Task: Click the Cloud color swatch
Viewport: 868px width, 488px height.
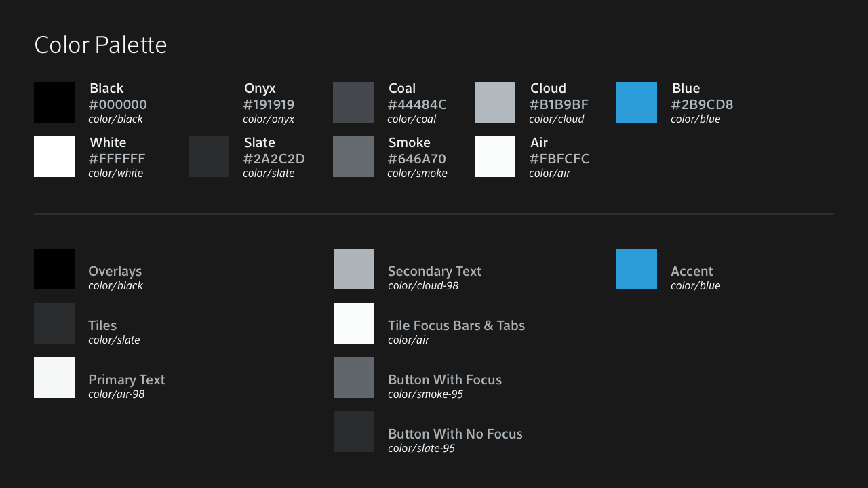Action: [x=495, y=102]
